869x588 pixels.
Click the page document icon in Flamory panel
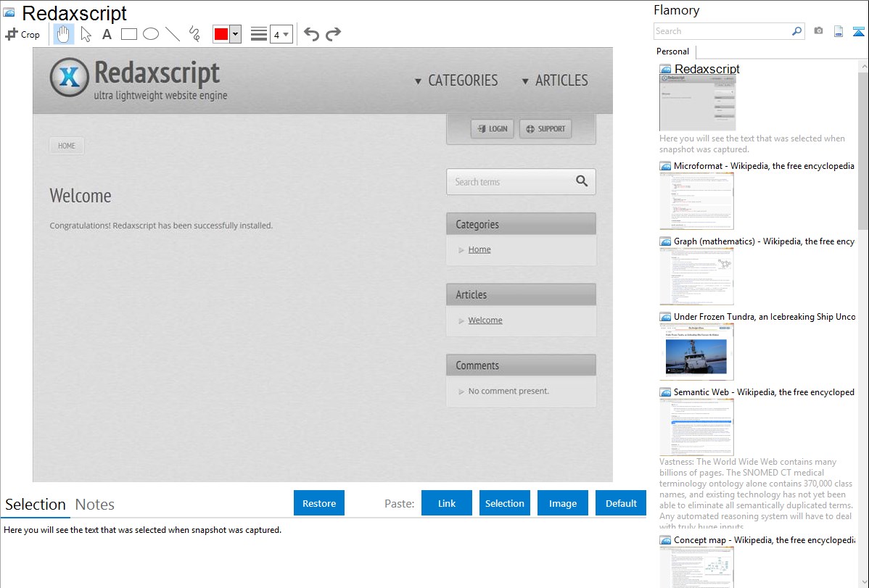(x=839, y=31)
